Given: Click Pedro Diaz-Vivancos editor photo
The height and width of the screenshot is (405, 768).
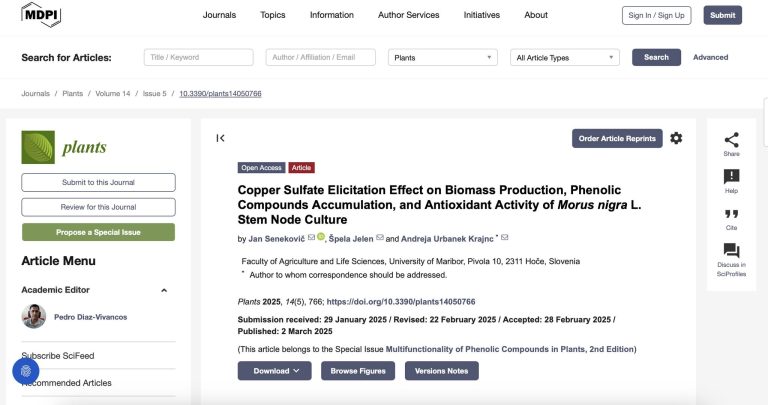Looking at the screenshot, I should 34,316.
